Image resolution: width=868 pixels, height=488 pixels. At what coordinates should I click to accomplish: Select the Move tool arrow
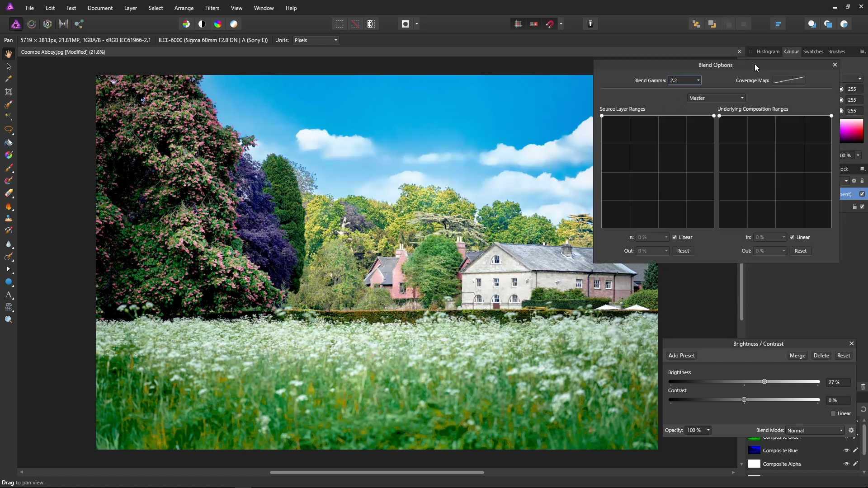9,66
